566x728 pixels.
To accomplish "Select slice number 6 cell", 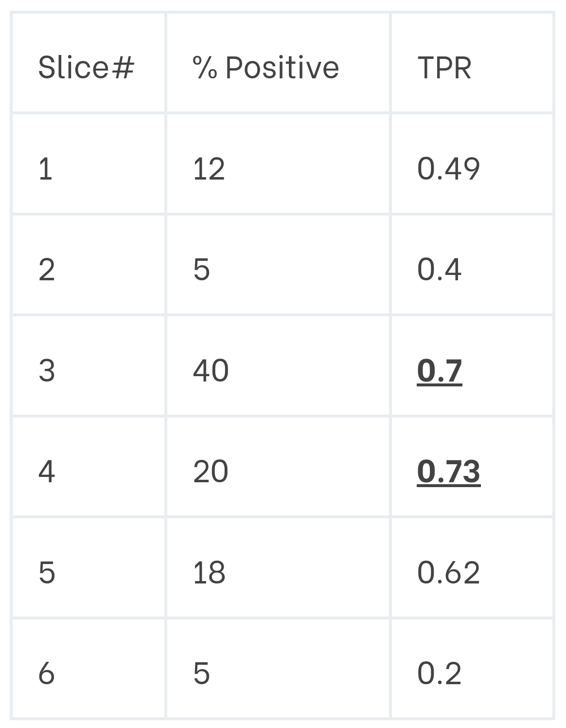I will [x=46, y=673].
